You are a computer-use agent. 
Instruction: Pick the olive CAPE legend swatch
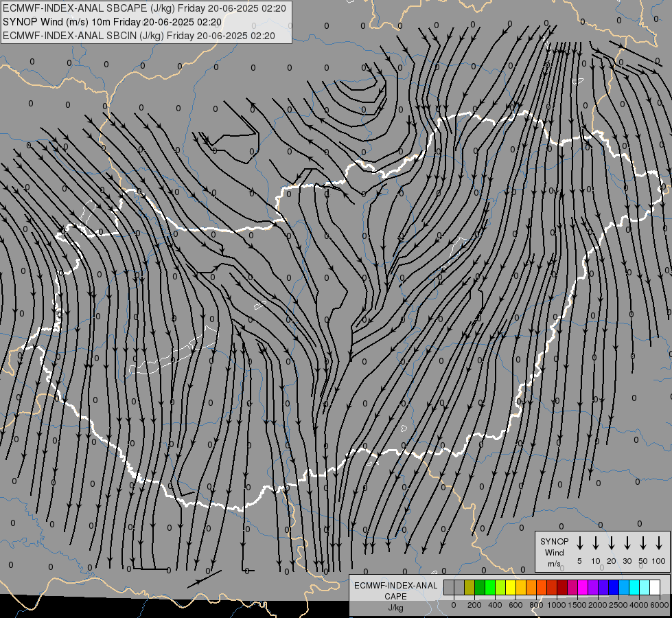[x=470, y=588]
